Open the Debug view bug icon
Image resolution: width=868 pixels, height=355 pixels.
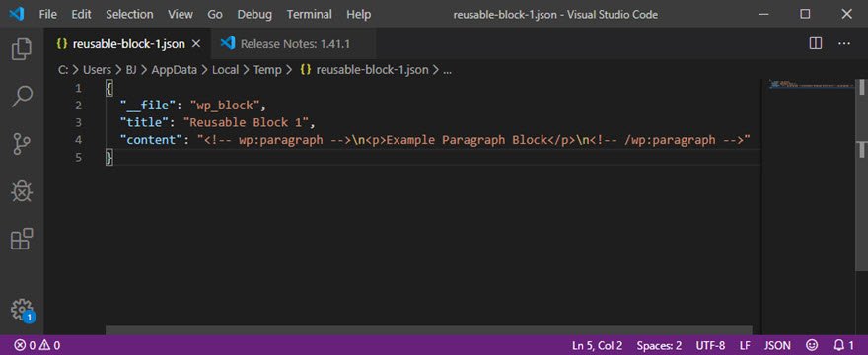pyautogui.click(x=22, y=191)
